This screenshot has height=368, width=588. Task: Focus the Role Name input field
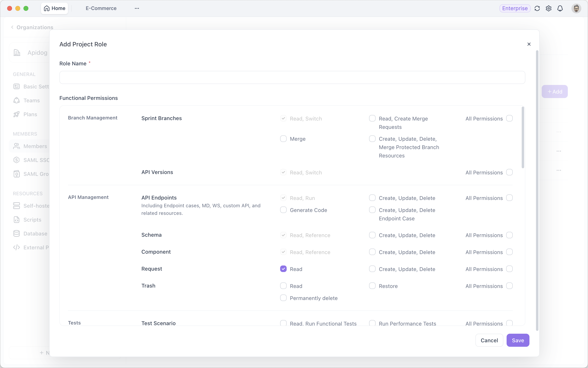[292, 77]
